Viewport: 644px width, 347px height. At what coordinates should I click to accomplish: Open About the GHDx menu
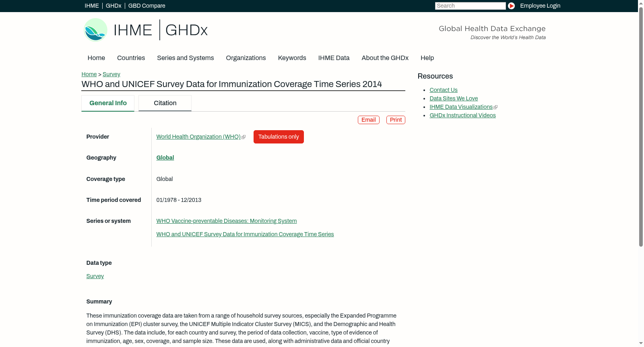(385, 58)
